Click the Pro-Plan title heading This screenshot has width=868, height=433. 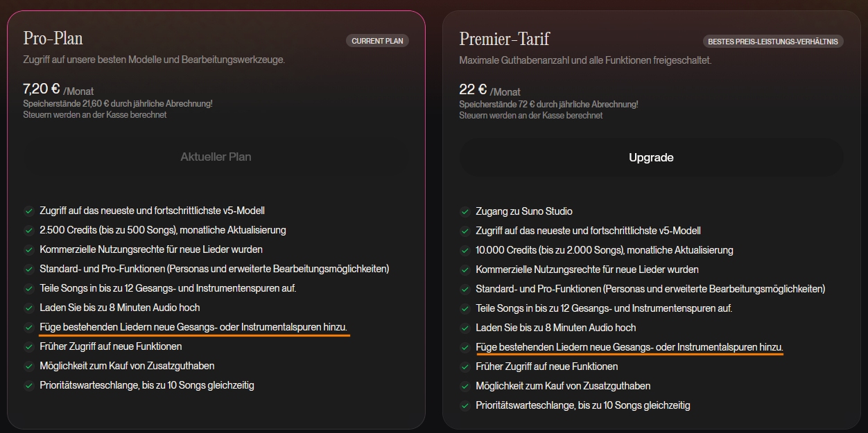coord(53,38)
